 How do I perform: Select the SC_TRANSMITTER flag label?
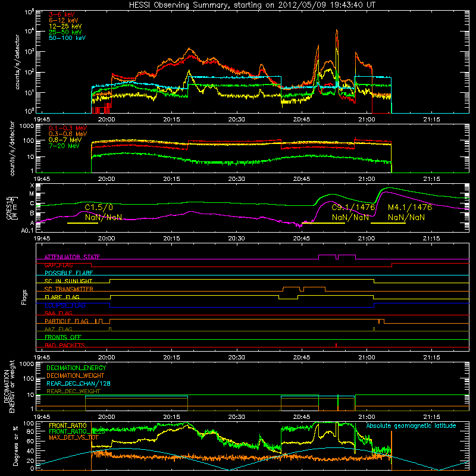pos(69,289)
